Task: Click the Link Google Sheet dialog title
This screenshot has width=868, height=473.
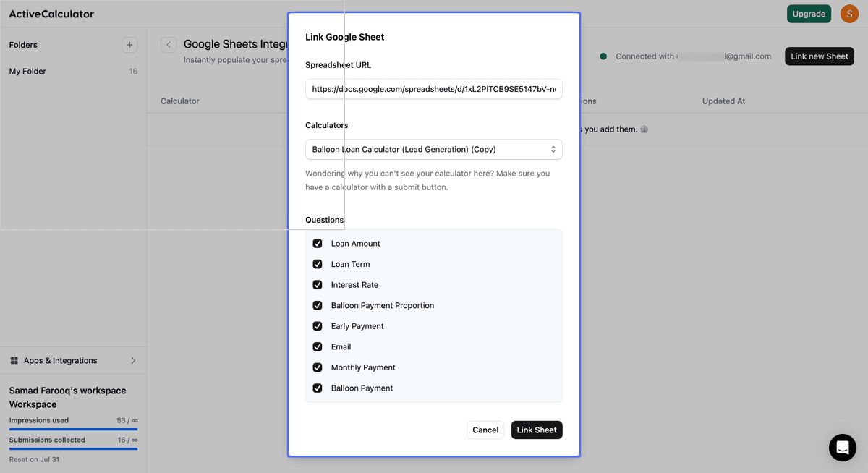Action: coord(345,37)
